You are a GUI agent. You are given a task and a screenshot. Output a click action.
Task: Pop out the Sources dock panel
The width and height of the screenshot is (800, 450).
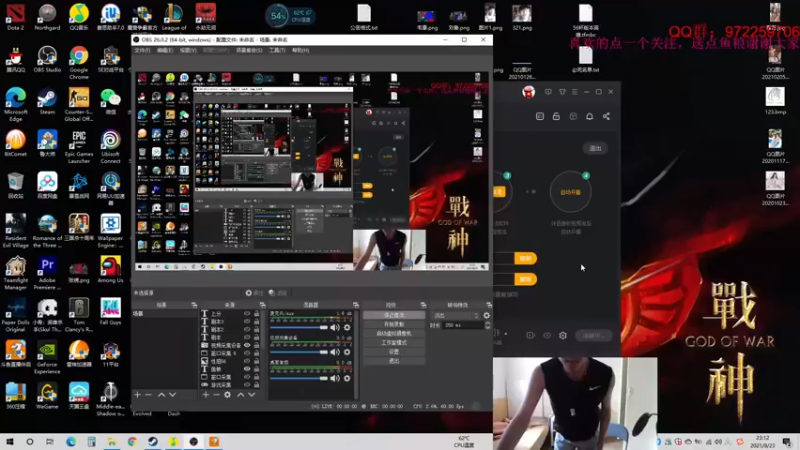pos(262,305)
